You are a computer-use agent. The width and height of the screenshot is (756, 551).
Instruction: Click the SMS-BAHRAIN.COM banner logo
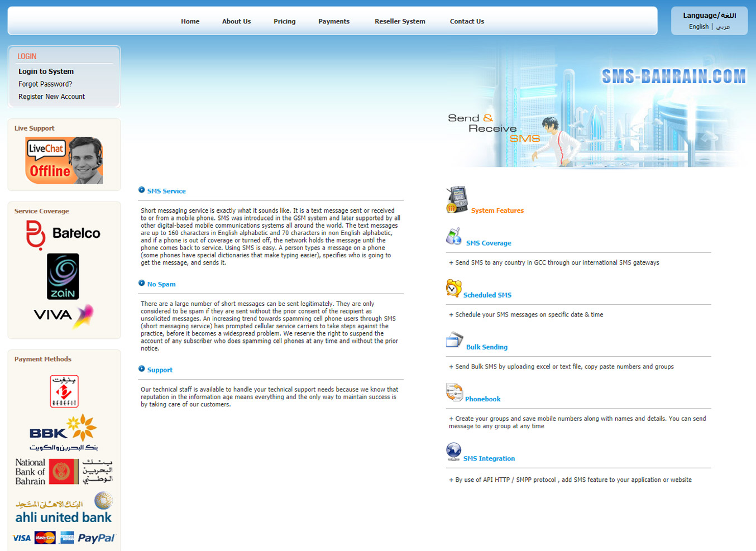pyautogui.click(x=673, y=76)
